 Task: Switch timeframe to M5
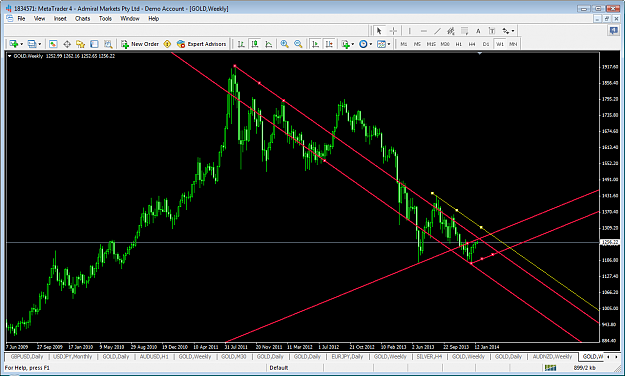pyautogui.click(x=417, y=44)
